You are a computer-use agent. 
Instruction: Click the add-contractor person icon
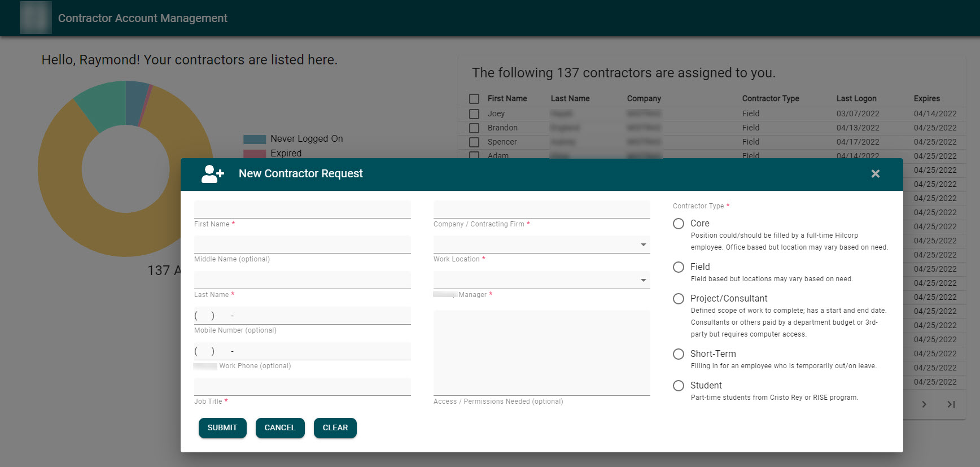click(x=212, y=174)
